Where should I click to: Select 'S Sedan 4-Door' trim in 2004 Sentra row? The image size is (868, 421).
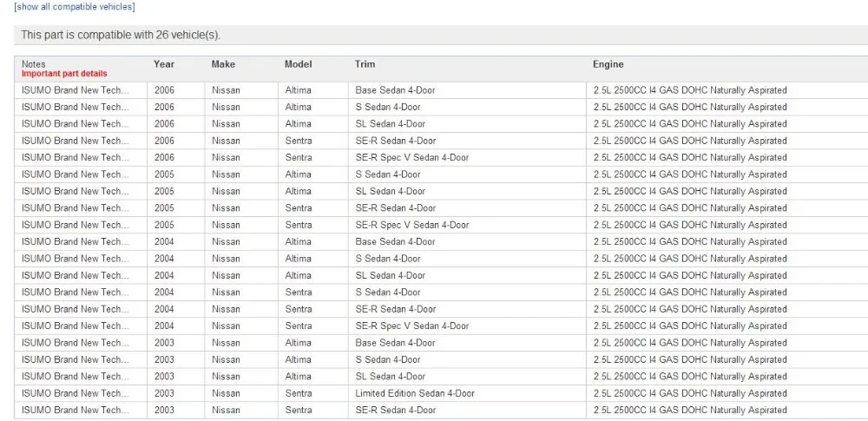(387, 292)
